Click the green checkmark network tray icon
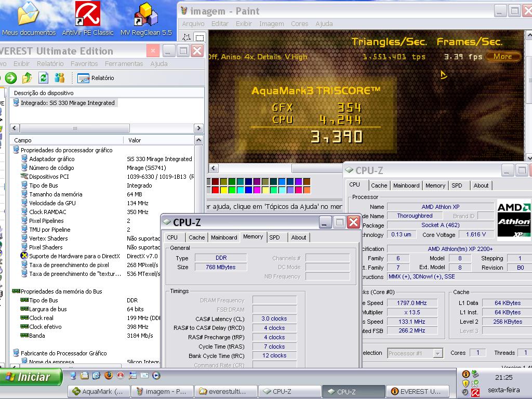The image size is (532, 399). [x=475, y=383]
